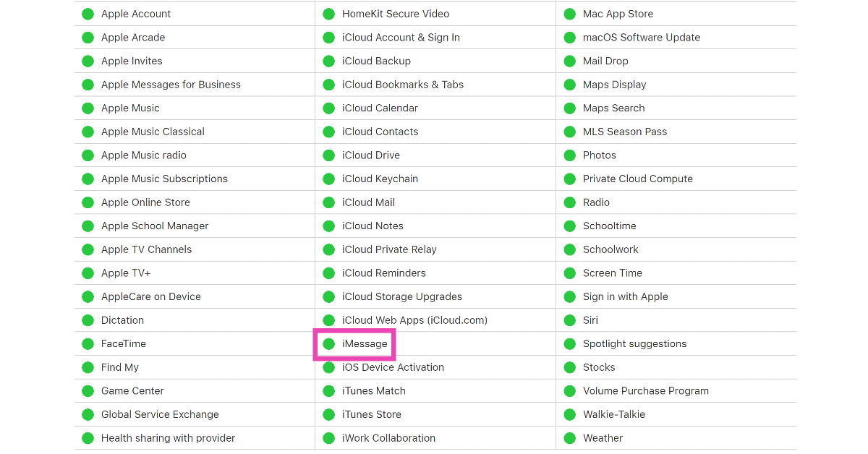868x454 pixels.
Task: Click the Schoolwork service name
Action: [x=610, y=249]
